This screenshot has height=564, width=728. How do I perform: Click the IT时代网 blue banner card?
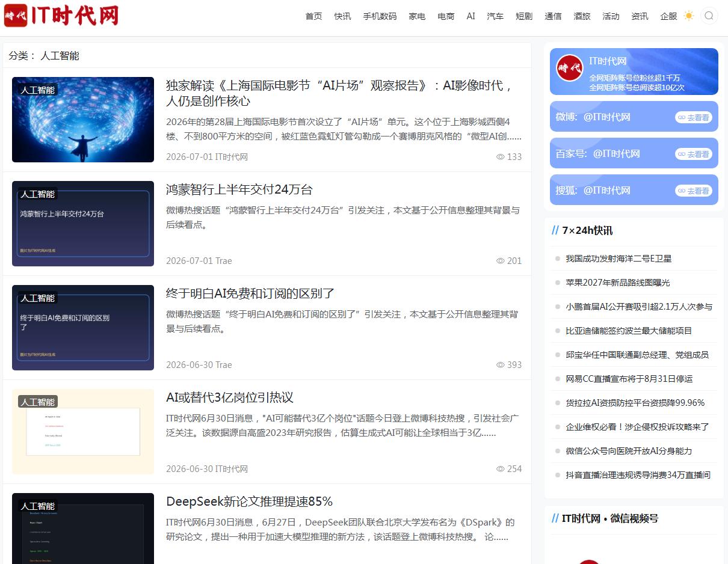[634, 72]
